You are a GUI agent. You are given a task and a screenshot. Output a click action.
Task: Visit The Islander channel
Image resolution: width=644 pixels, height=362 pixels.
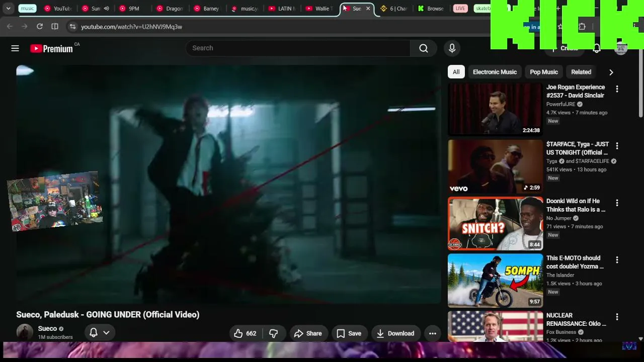click(560, 275)
